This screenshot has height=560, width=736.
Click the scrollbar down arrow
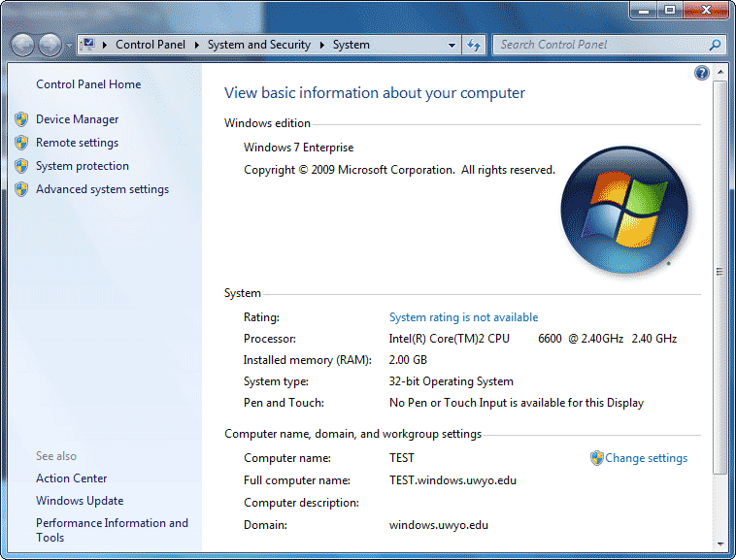click(719, 544)
